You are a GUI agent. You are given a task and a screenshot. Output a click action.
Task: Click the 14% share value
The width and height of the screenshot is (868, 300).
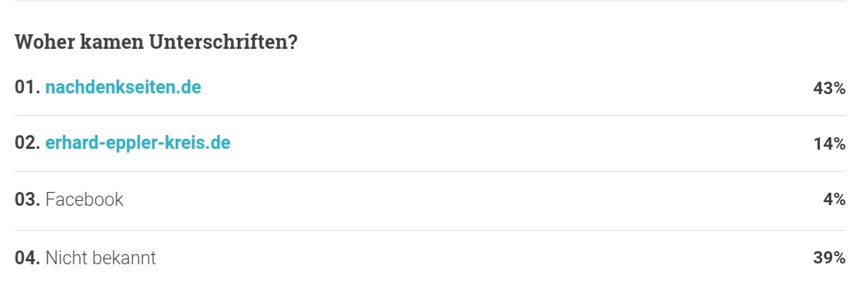coord(829,145)
